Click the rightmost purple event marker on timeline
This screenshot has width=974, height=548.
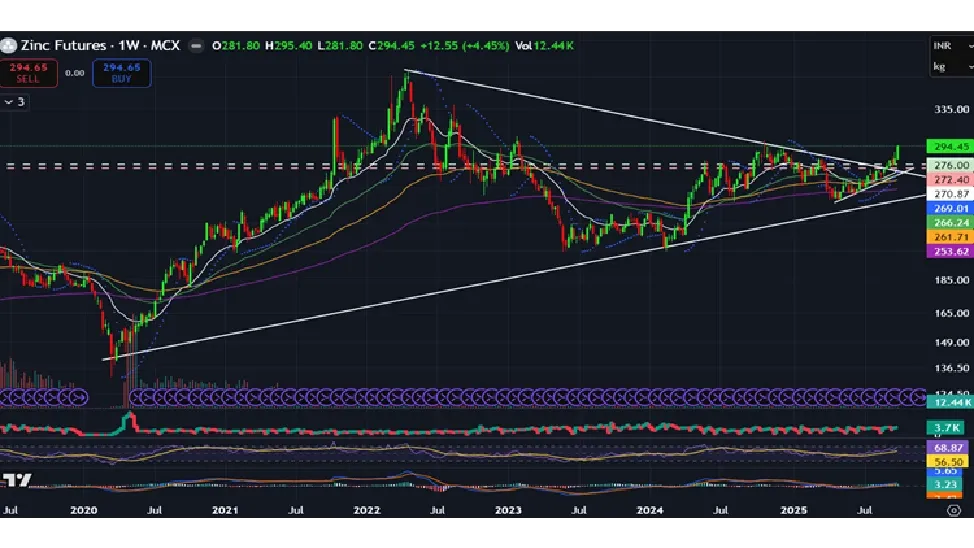click(913, 397)
